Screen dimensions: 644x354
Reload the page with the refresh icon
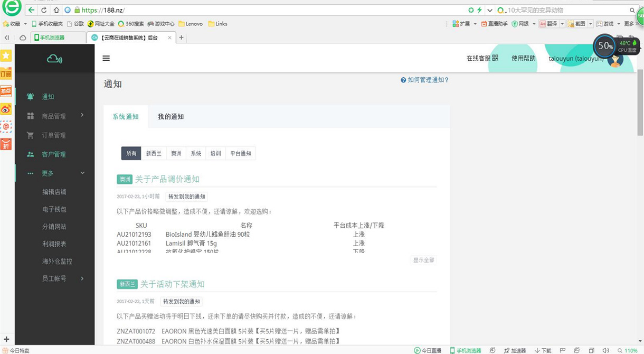click(44, 10)
